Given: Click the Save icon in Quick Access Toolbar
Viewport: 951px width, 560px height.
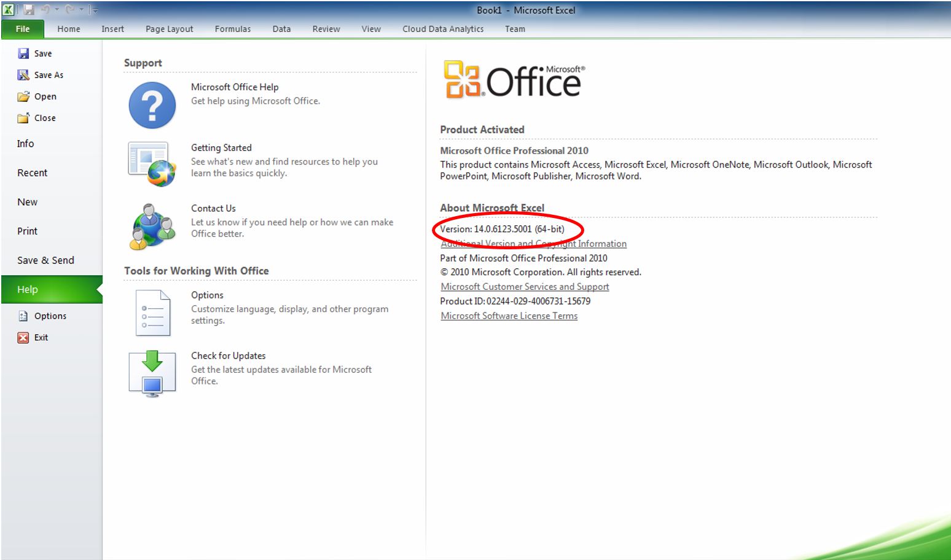Looking at the screenshot, I should [x=29, y=10].
